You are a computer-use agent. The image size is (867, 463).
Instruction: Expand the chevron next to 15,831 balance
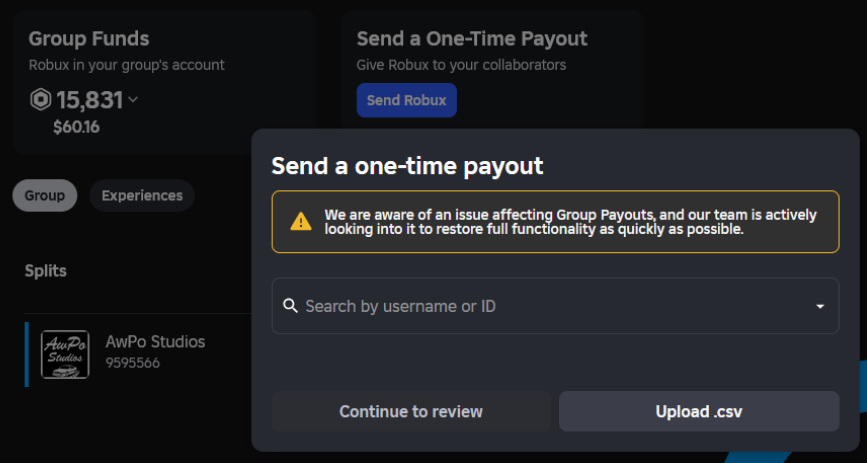tap(133, 100)
